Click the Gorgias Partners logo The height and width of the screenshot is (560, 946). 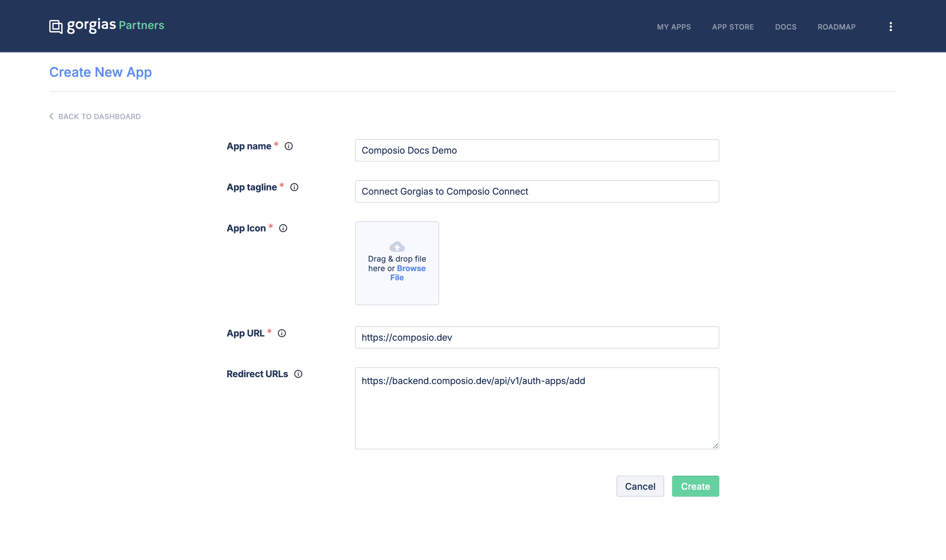click(x=107, y=26)
